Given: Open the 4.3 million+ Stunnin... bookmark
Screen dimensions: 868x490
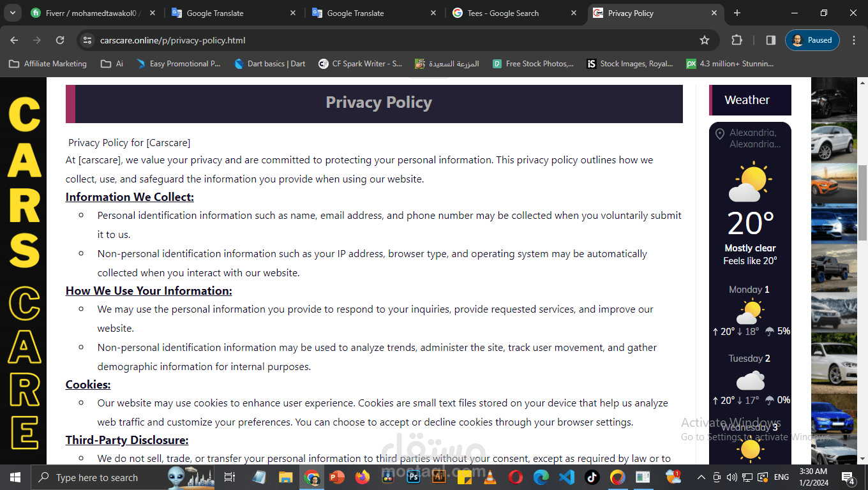Looking at the screenshot, I should 730,64.
